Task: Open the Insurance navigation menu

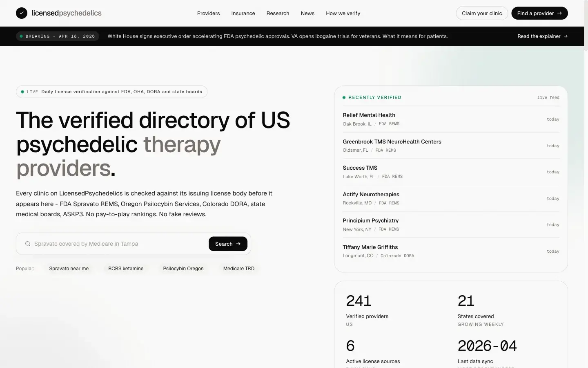Action: [x=243, y=13]
